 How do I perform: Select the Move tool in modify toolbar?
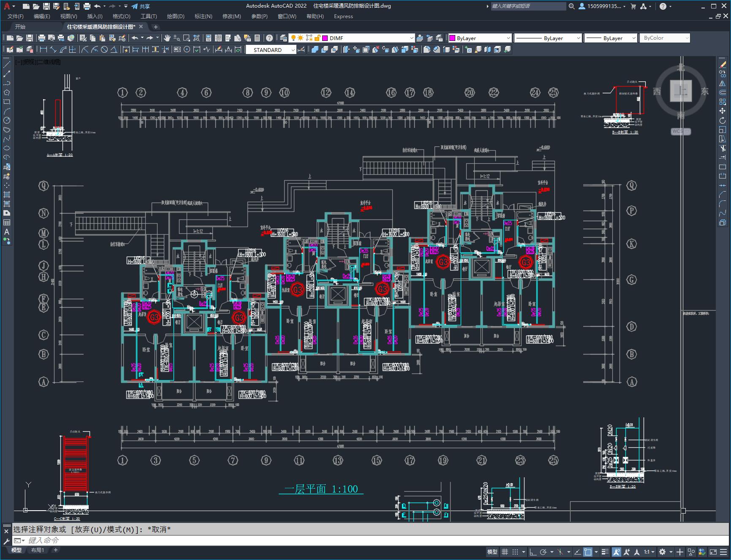pyautogui.click(x=723, y=111)
